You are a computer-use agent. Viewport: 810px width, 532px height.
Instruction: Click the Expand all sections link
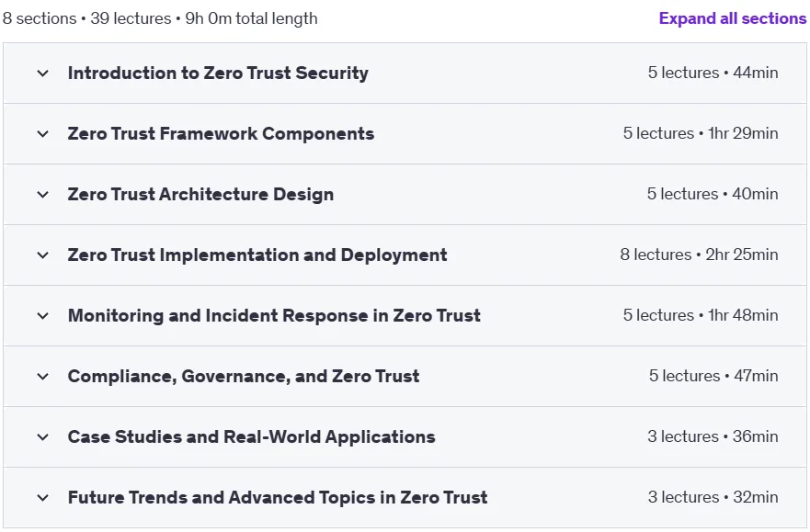pyautogui.click(x=733, y=18)
